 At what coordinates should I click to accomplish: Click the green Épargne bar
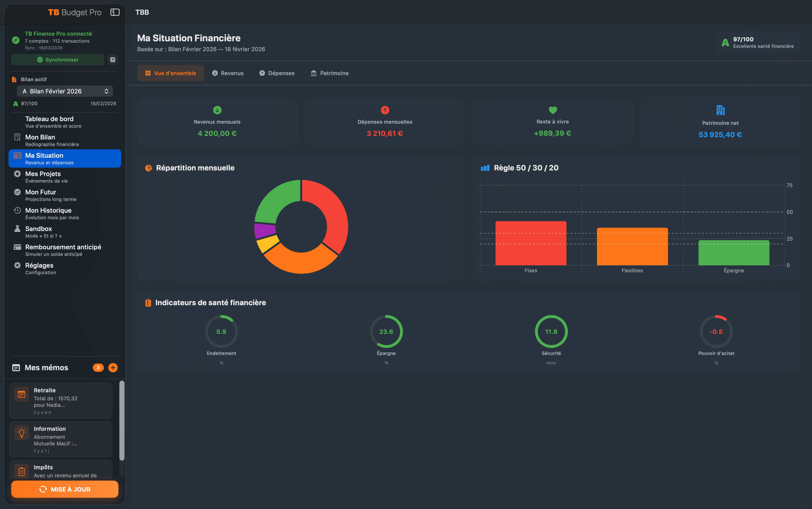coord(734,253)
